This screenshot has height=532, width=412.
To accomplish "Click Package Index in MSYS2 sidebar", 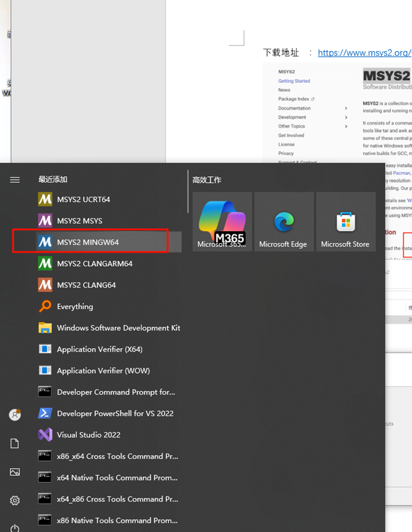I will tap(294, 99).
